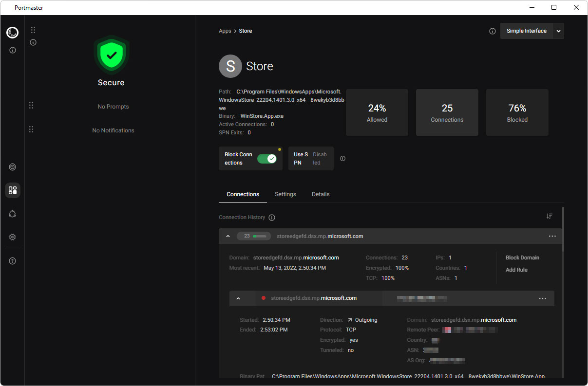Open three-dot menu for the 23-connection domain group
The image size is (588, 386).
(552, 236)
